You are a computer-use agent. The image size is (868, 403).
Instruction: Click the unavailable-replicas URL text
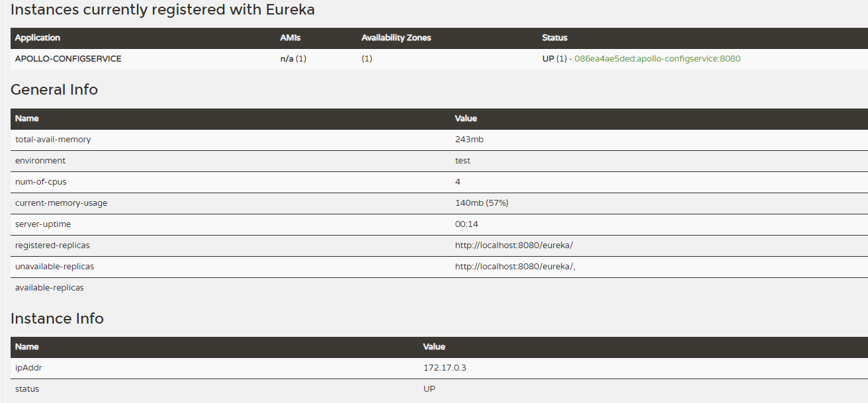tap(515, 267)
